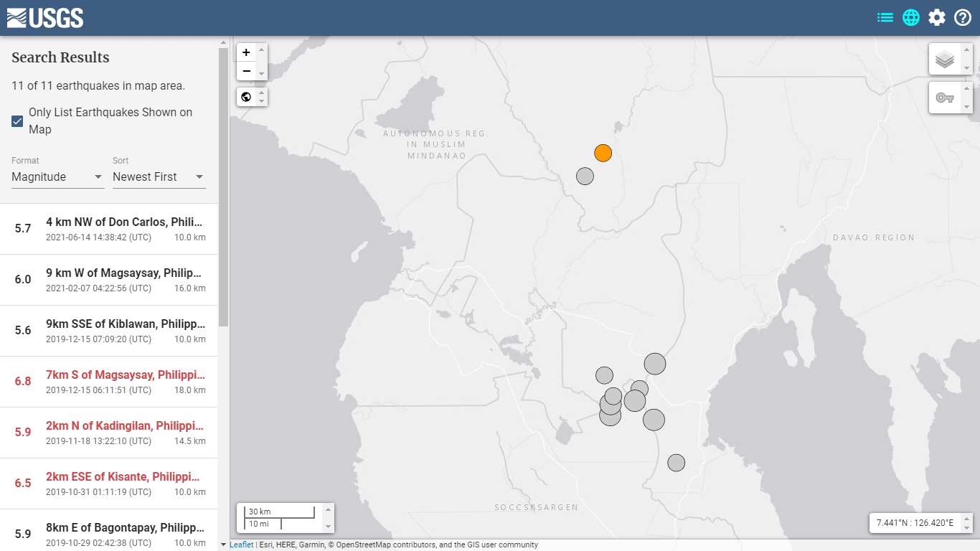Select 5.7 earthquake NW of Don Carlos
980x551 pixels.
pyautogui.click(x=108, y=229)
